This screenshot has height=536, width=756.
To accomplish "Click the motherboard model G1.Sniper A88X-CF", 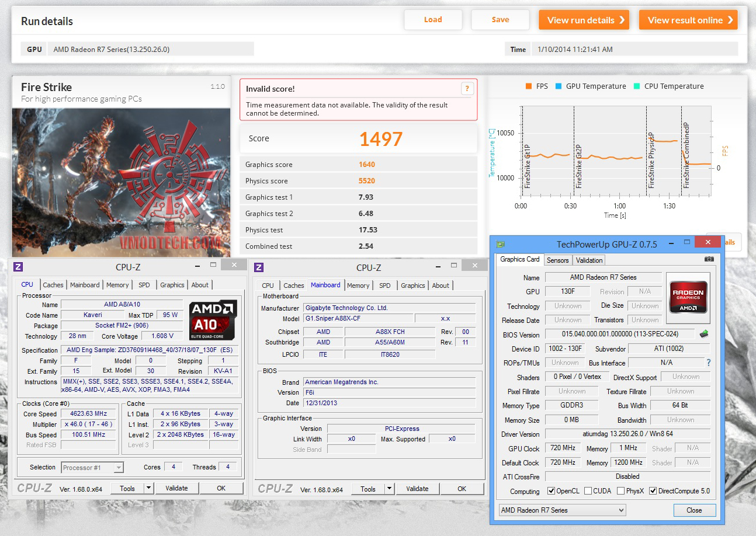I will 358,318.
